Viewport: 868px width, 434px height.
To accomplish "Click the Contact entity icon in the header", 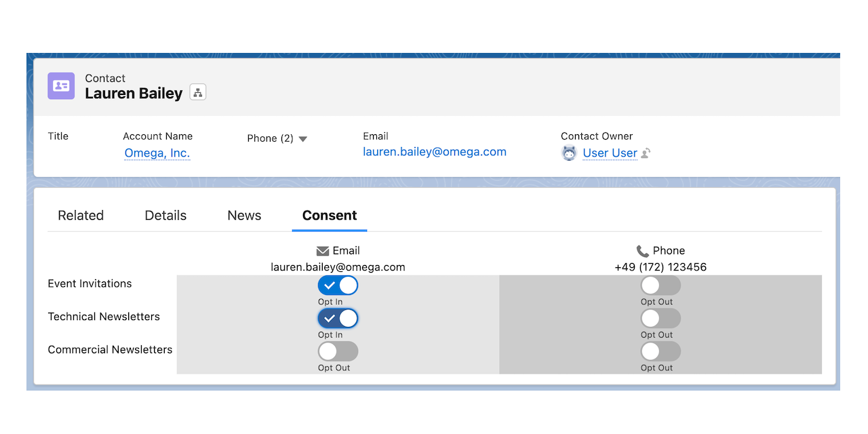I will [60, 86].
